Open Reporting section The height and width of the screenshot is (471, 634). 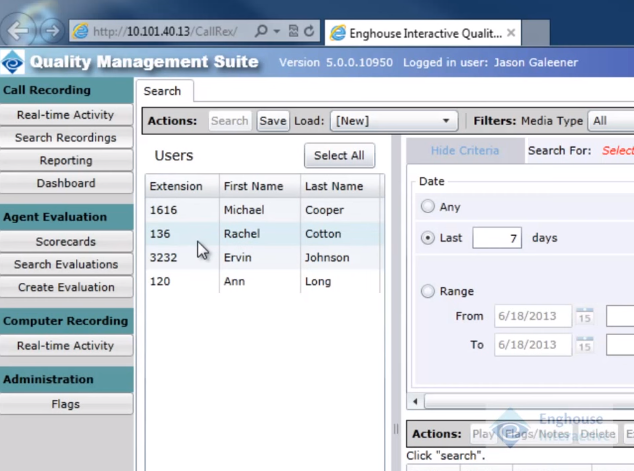pyautogui.click(x=66, y=161)
